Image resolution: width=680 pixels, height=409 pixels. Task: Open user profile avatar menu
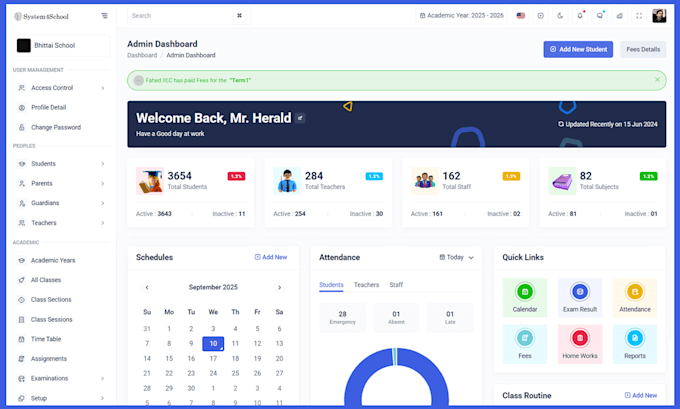pyautogui.click(x=659, y=16)
